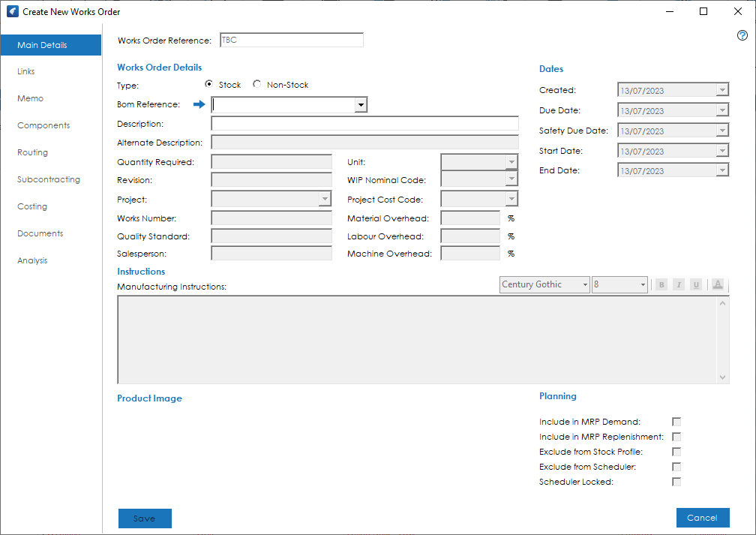Open the Due Date picker
The height and width of the screenshot is (535, 756).
point(721,110)
